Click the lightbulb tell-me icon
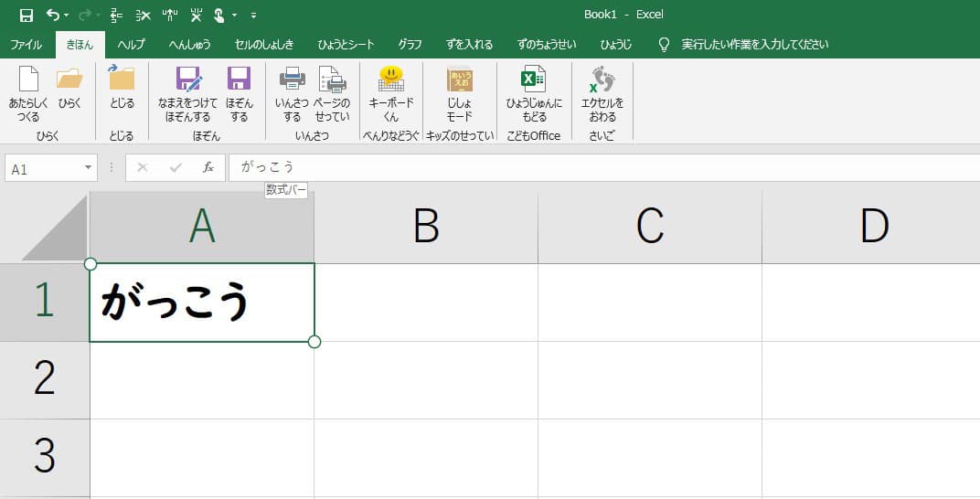 pyautogui.click(x=665, y=45)
